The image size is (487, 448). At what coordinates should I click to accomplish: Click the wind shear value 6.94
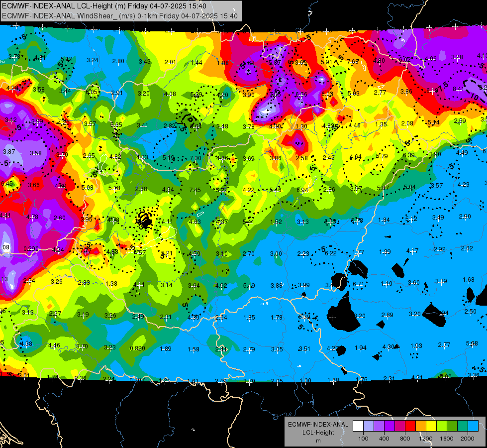click(x=302, y=190)
